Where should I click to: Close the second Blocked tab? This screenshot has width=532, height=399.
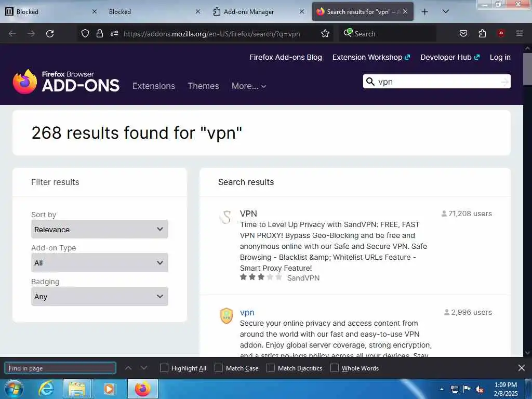pyautogui.click(x=198, y=11)
